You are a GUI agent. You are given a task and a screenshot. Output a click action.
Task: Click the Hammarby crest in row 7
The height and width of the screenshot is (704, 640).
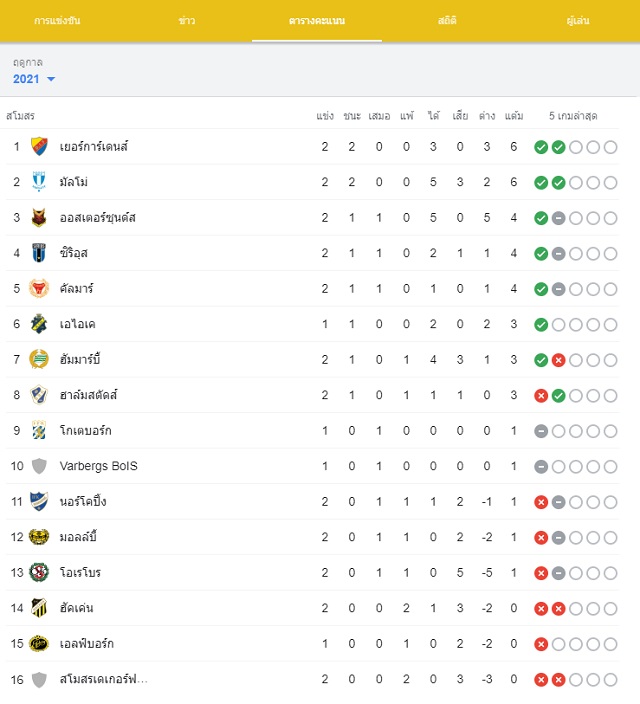(x=39, y=360)
